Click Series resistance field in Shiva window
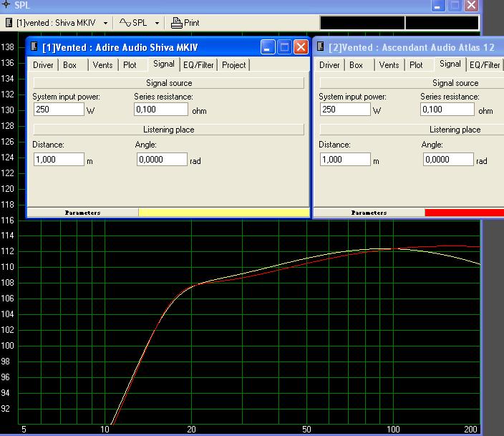This screenshot has width=504, height=436. click(161, 110)
